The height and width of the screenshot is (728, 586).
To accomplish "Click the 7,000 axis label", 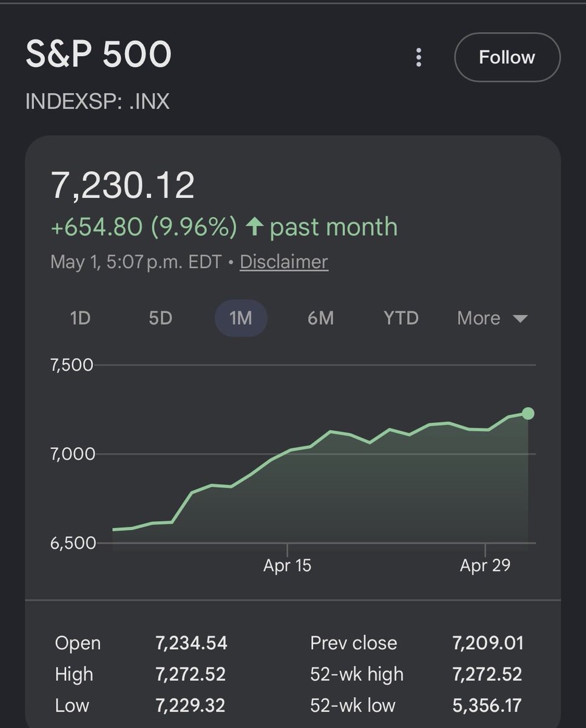I will pos(73,454).
